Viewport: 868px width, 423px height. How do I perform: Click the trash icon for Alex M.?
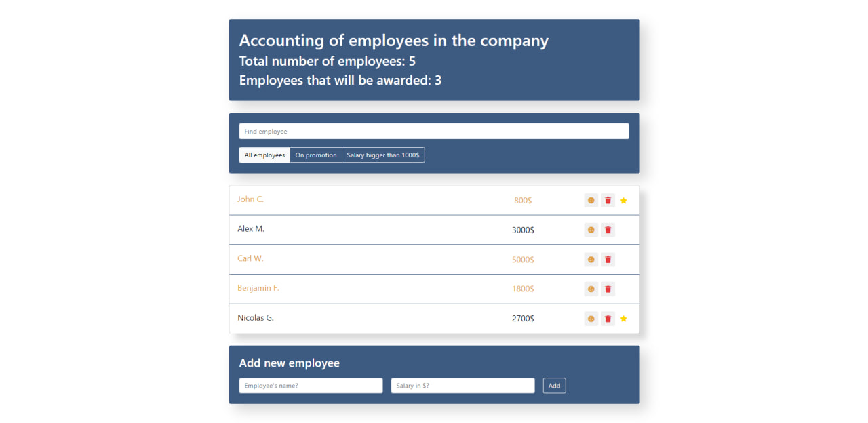click(x=608, y=229)
